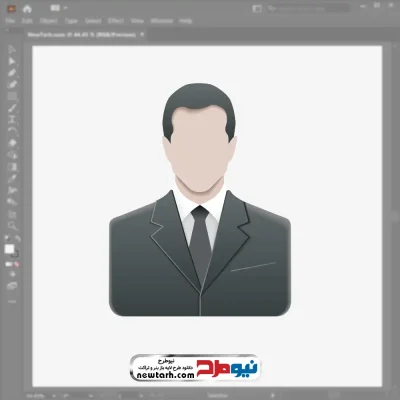Select the Paintbrush tool
The width and height of the screenshot is (400, 400).
point(12,108)
